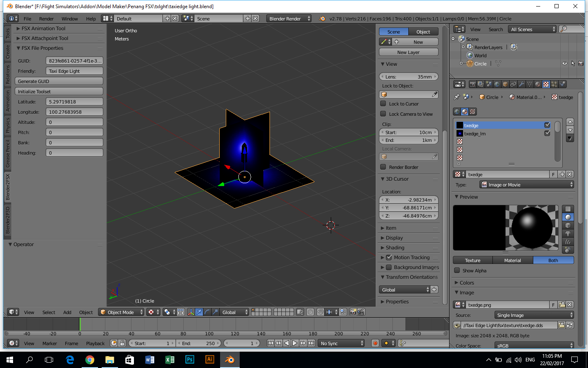The width and height of the screenshot is (588, 368).
Task: Expand the FSX Animation Tool panel
Action: click(x=43, y=29)
